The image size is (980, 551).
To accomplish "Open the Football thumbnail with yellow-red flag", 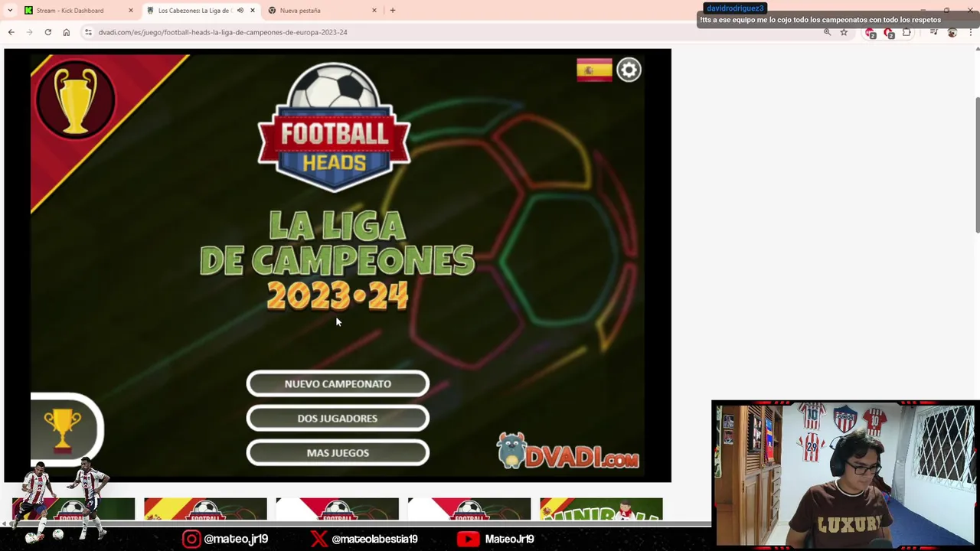I will pyautogui.click(x=205, y=509).
